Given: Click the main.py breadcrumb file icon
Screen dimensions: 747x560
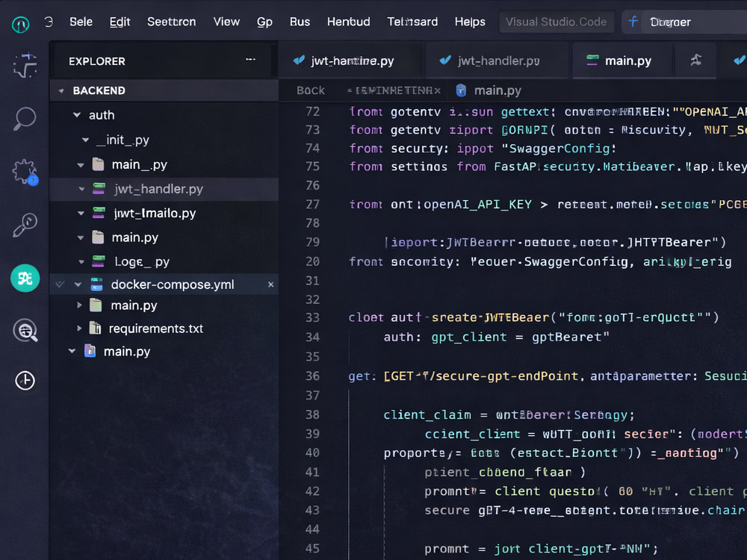Looking at the screenshot, I should [x=461, y=90].
